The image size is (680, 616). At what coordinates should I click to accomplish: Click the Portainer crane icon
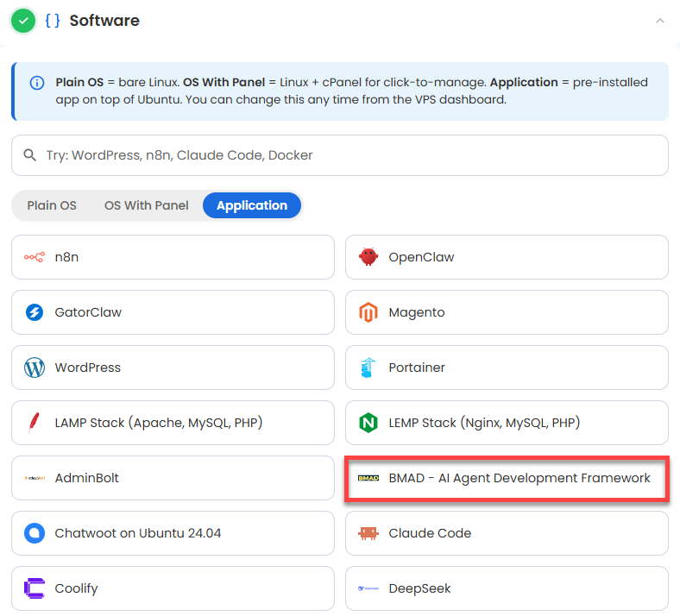[368, 368]
